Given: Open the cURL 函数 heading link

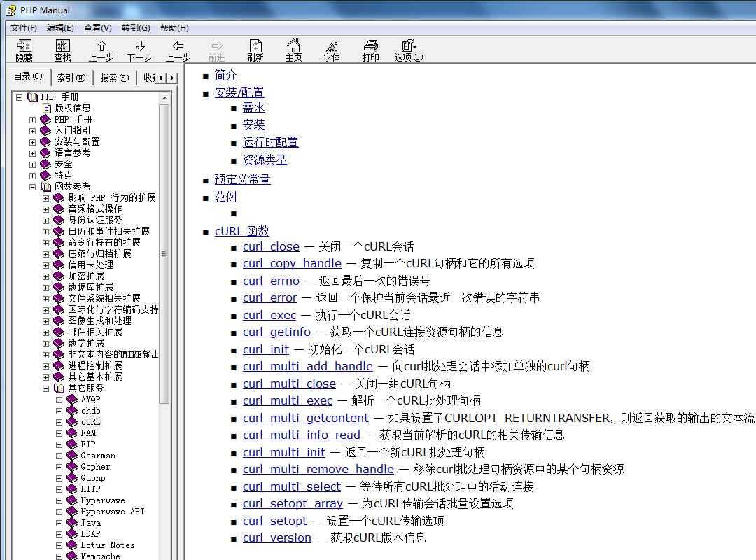Looking at the screenshot, I should [x=242, y=232].
